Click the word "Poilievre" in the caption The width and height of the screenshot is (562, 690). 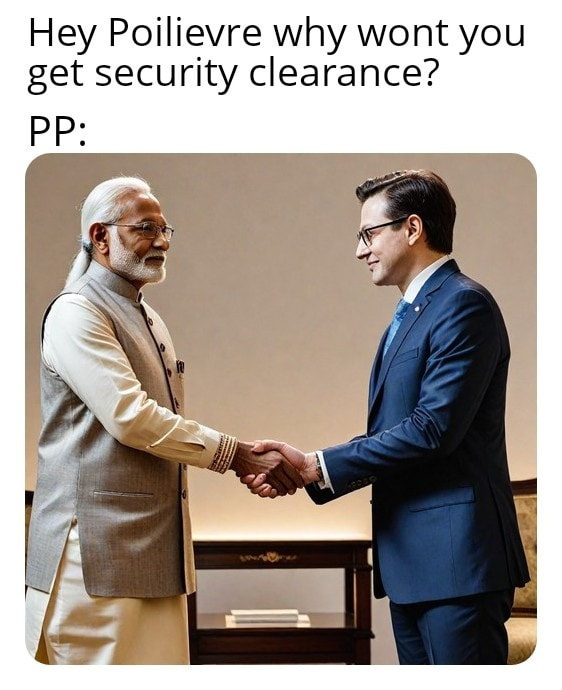pos(185,33)
